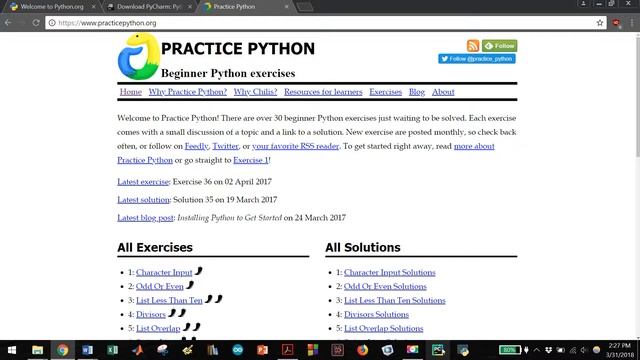Open the Windows Start menu
This screenshot has height=360, width=640.
pos(12,350)
